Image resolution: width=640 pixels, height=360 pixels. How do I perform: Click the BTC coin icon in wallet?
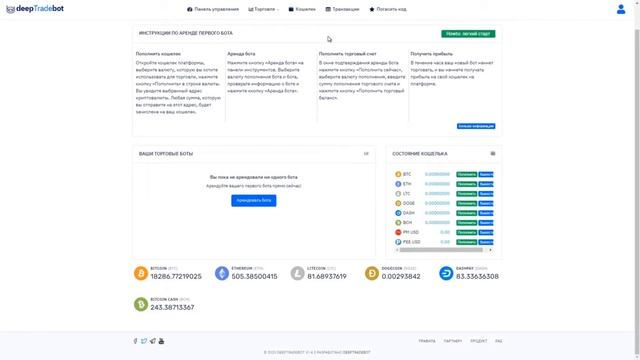[x=398, y=174]
